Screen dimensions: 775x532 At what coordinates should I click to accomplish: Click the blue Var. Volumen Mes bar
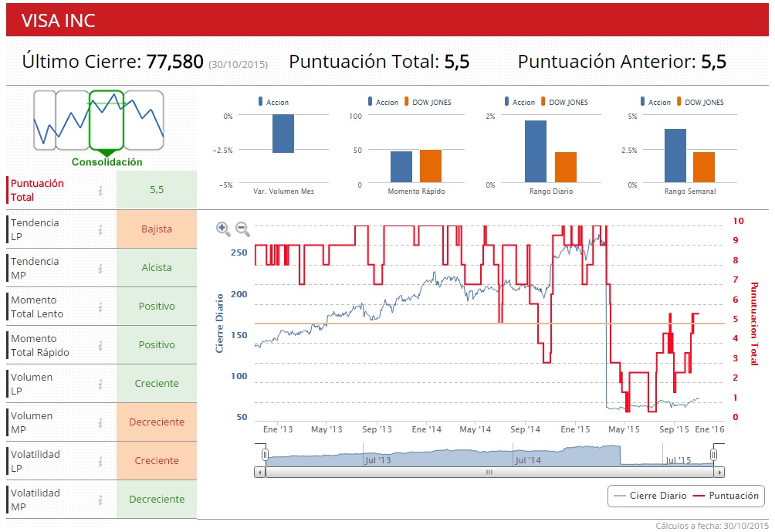point(283,134)
